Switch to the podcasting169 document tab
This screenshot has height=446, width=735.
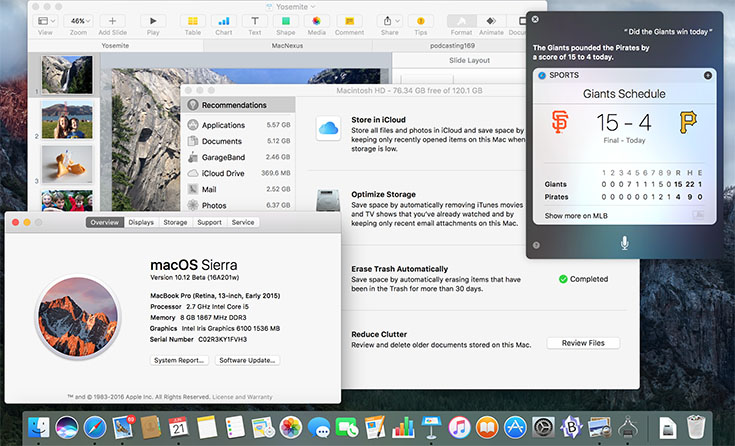[x=452, y=45]
